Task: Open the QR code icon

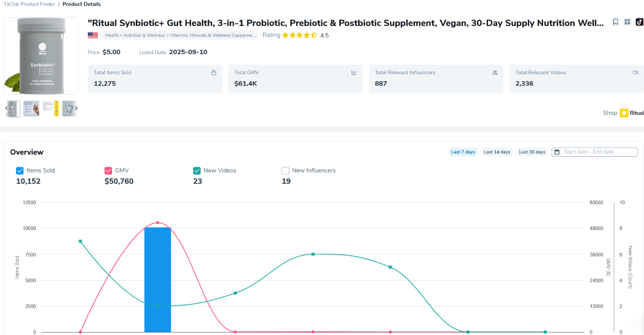Action: (x=627, y=22)
